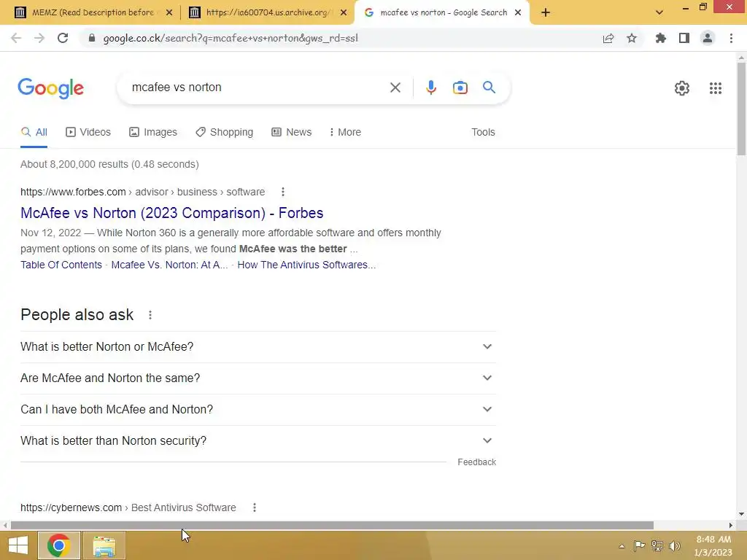Image resolution: width=747 pixels, height=560 pixels.
Task: Open search Tools
Action: coord(483,133)
